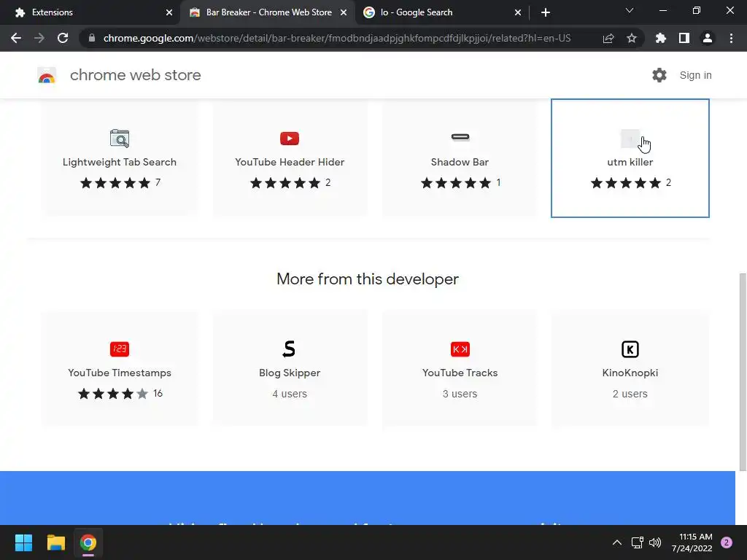Close the Google Search tab
The height and width of the screenshot is (560, 747).
[x=518, y=12]
